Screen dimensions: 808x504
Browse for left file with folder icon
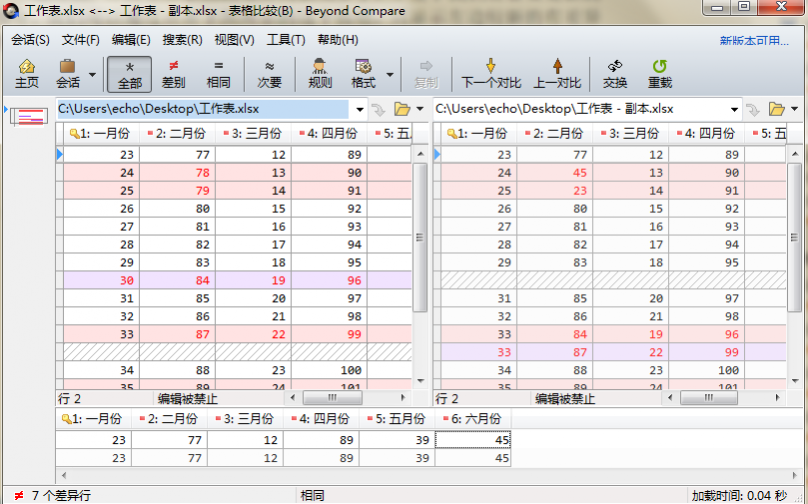402,109
